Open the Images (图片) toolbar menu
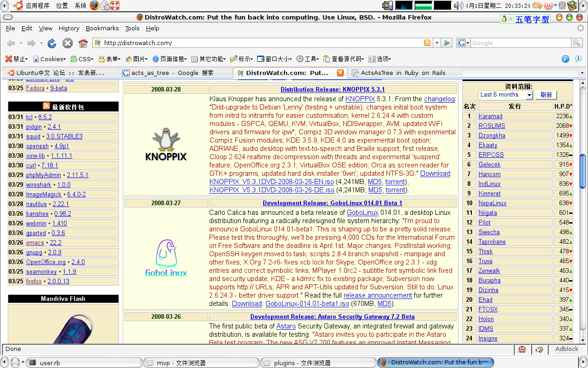 [x=137, y=59]
